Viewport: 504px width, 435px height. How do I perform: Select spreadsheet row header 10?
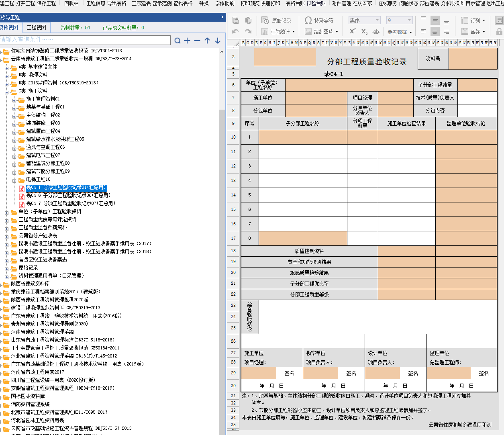point(233,137)
